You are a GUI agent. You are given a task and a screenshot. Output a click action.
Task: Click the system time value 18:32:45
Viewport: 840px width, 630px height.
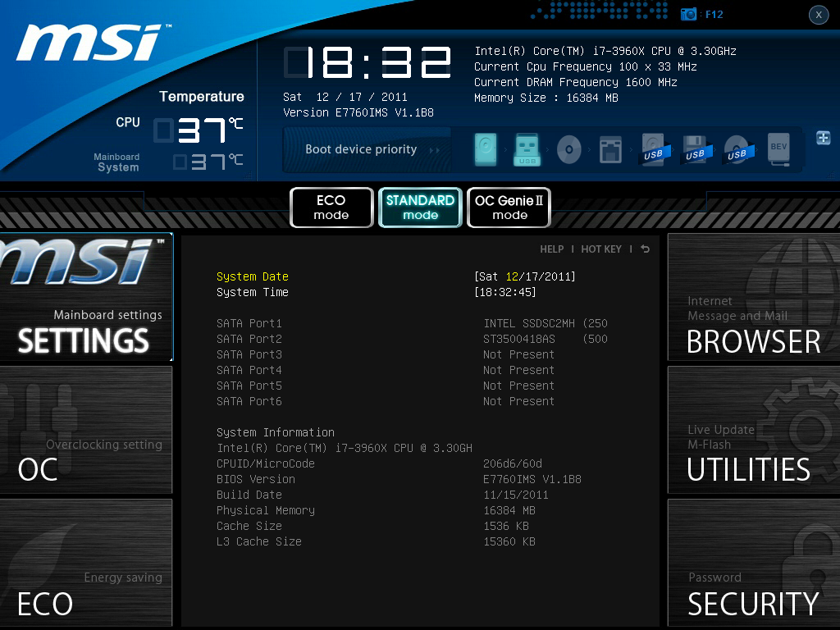(505, 292)
